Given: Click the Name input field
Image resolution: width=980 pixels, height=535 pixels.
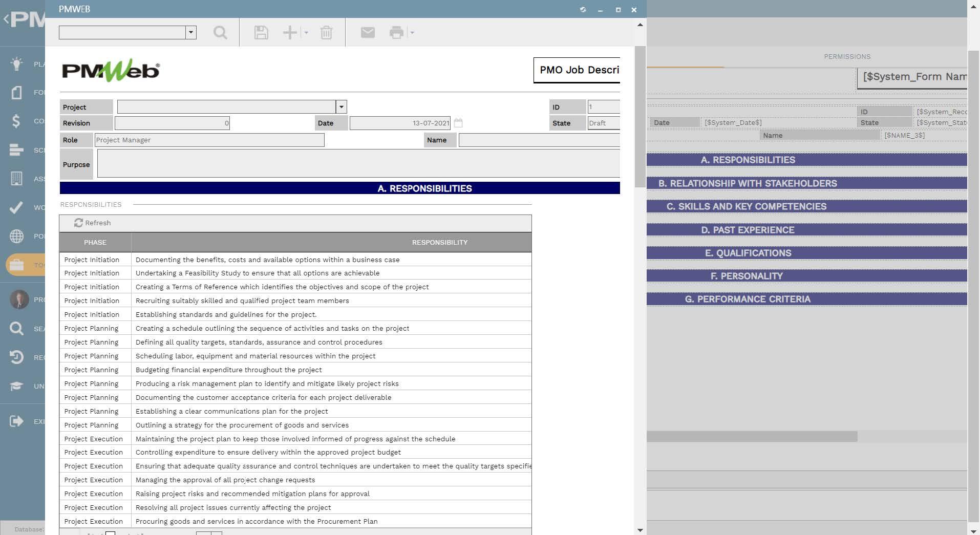Looking at the screenshot, I should [x=539, y=140].
